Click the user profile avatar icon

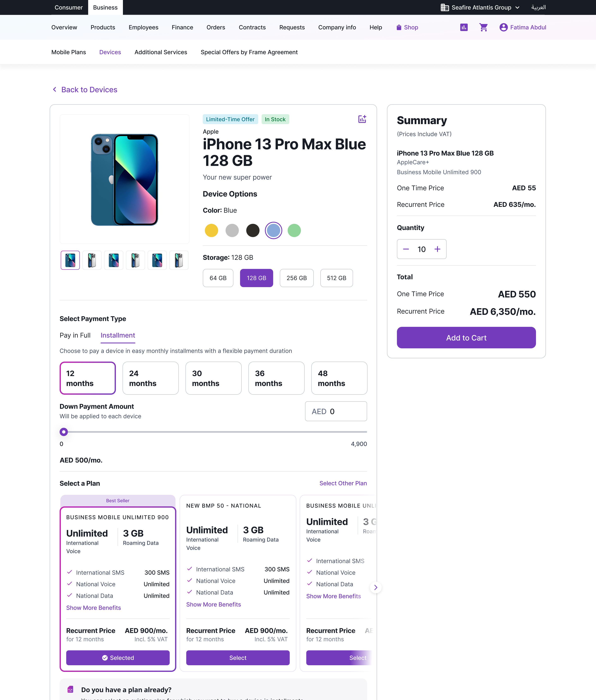(503, 27)
